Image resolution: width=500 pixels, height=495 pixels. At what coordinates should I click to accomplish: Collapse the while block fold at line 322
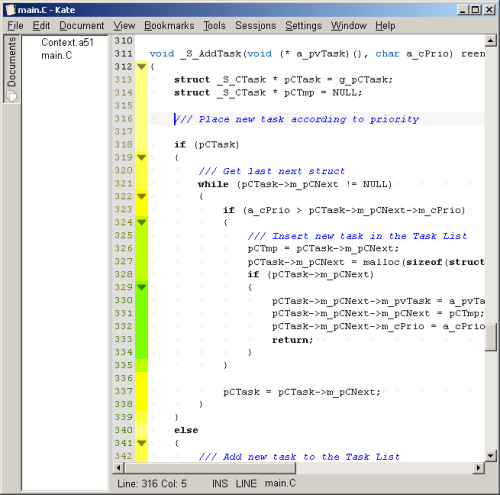(x=142, y=196)
